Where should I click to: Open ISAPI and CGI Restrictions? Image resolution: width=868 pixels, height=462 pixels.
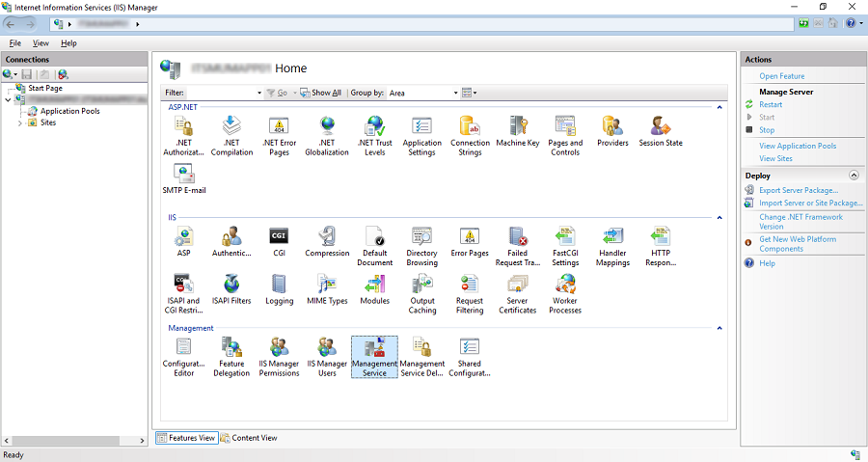[x=184, y=294]
